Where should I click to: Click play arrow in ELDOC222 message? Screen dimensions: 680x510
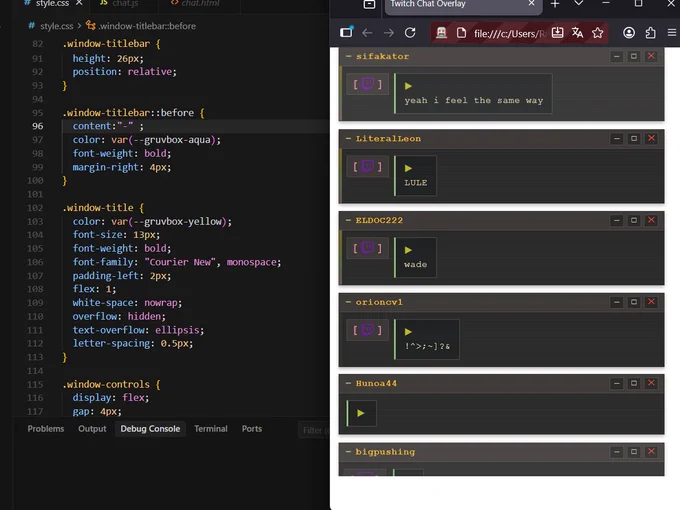tap(408, 250)
